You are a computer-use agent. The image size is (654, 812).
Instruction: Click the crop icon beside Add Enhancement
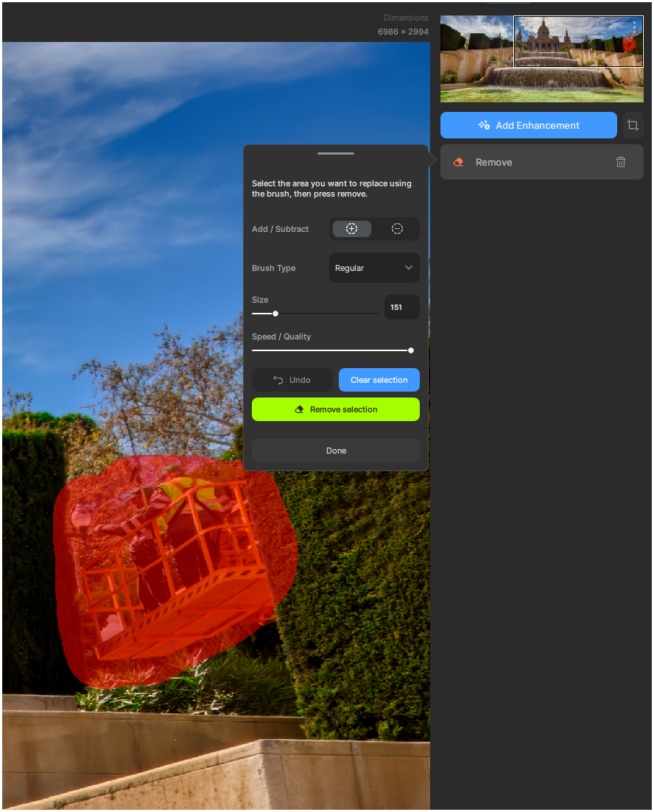(x=633, y=125)
